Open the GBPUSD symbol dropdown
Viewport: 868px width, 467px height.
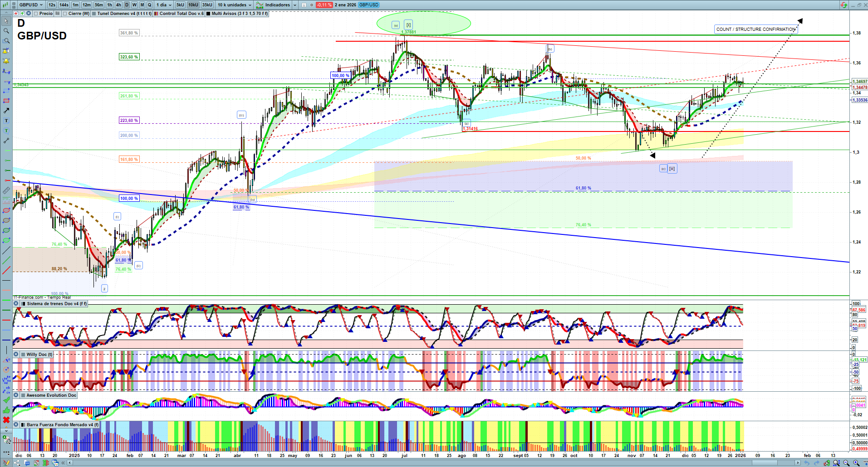click(x=31, y=5)
